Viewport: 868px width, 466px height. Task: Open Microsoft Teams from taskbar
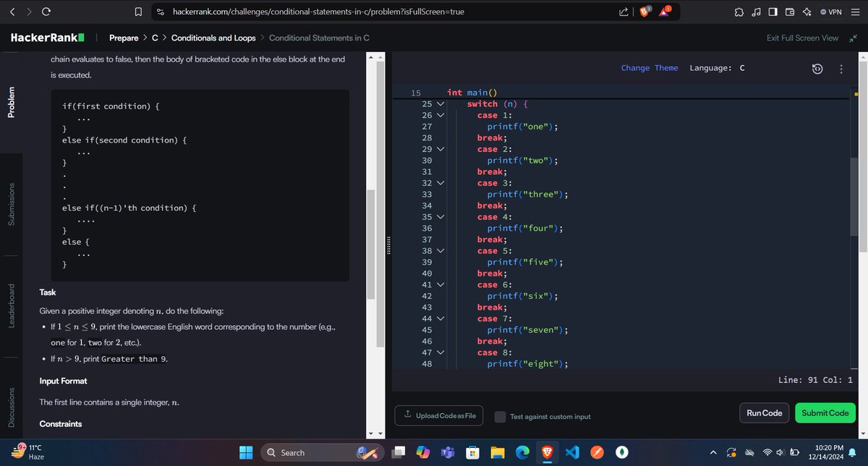[447, 452]
